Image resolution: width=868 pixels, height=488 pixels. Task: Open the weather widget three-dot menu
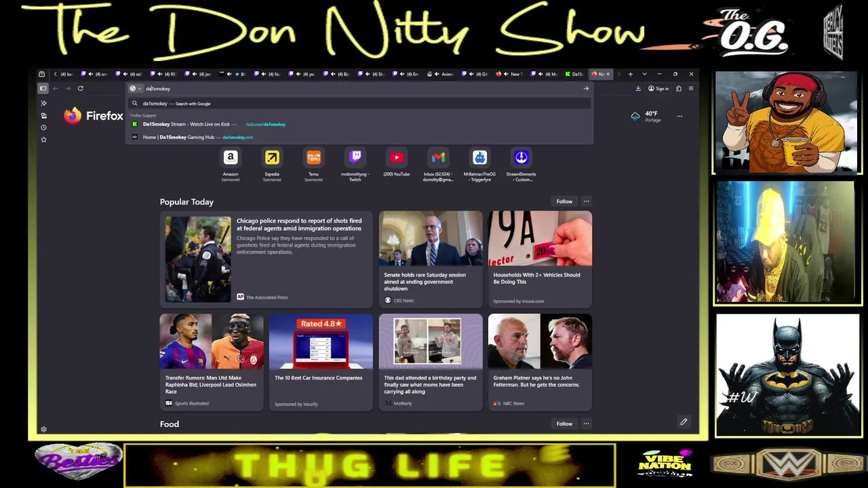[679, 117]
